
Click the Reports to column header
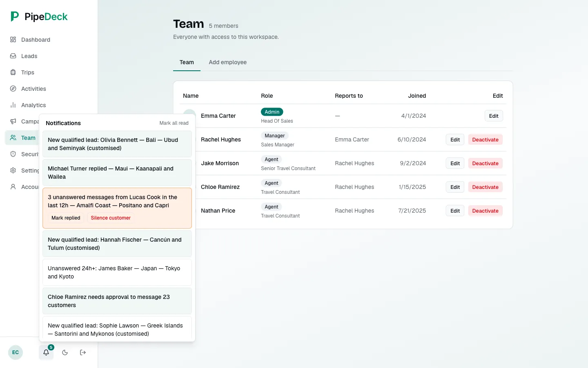click(349, 96)
